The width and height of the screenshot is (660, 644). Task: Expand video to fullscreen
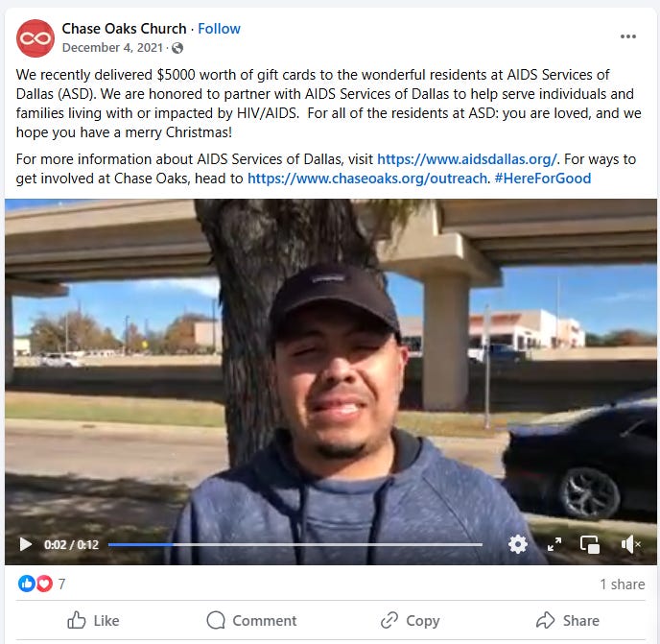point(554,544)
